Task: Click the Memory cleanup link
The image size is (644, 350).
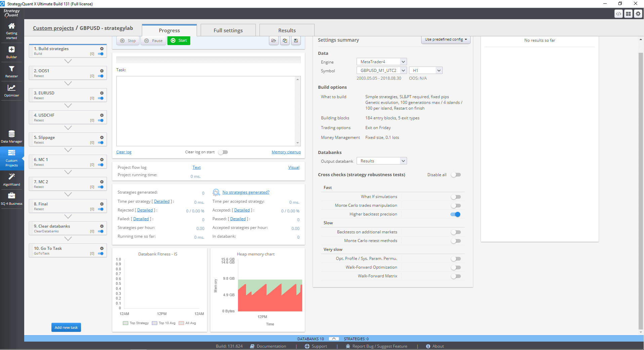Action: (x=286, y=152)
